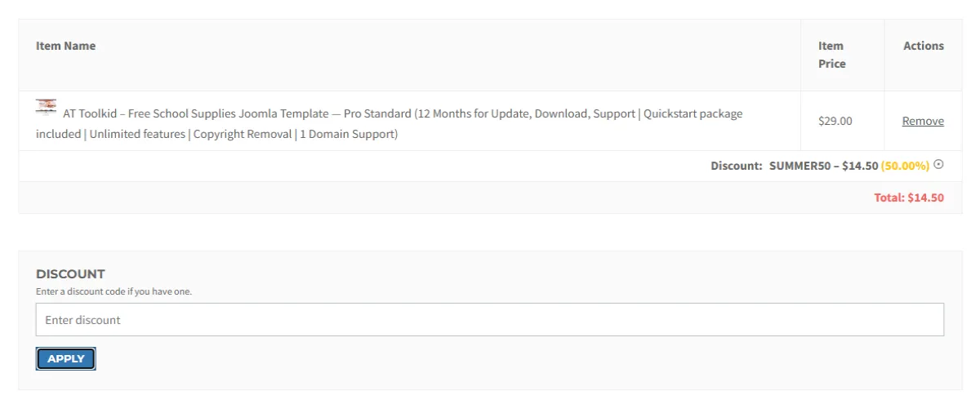Click the AT Toolkid product title text

coord(196,113)
